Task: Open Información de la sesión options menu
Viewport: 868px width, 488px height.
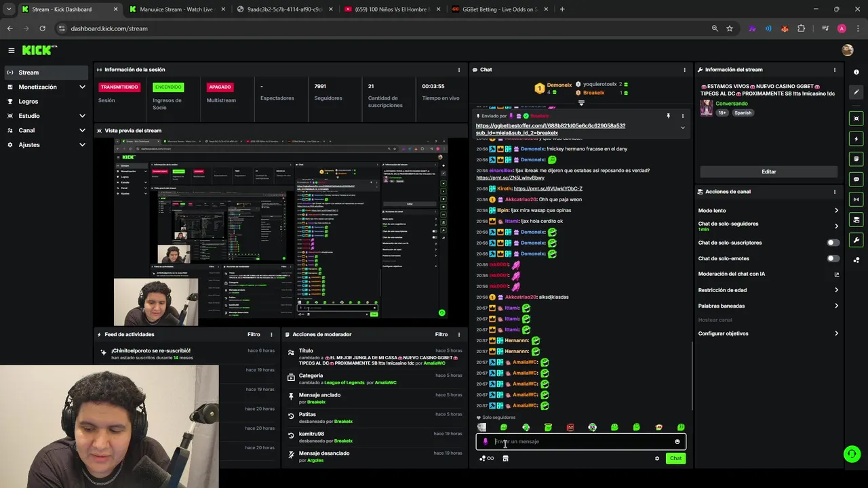Action: [x=460, y=69]
